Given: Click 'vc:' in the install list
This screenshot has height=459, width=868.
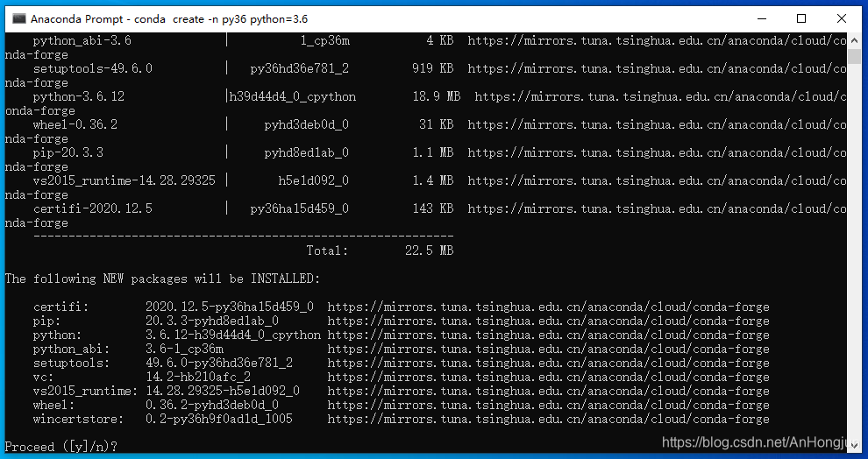Looking at the screenshot, I should coord(43,378).
